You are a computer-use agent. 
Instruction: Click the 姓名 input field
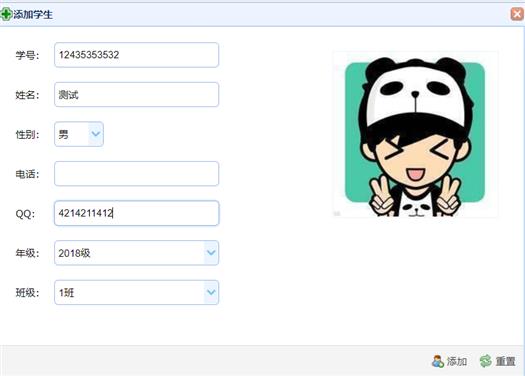click(137, 95)
